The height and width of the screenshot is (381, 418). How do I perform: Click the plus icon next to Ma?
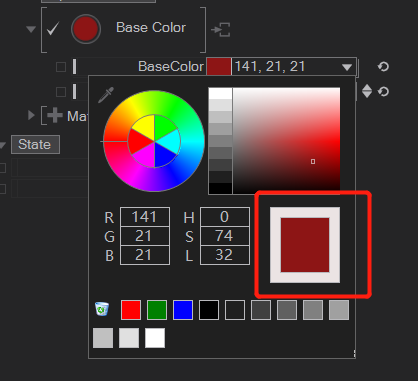point(55,116)
